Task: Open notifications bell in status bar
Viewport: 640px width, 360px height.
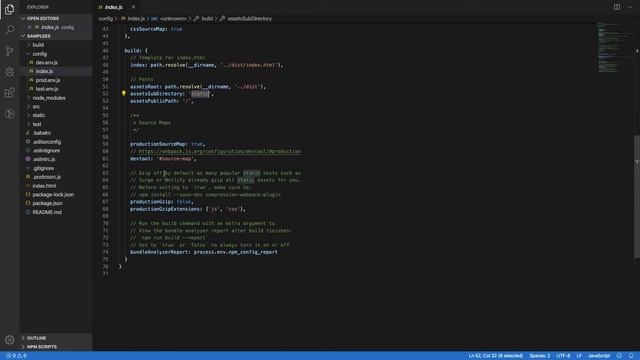Action: [631, 356]
